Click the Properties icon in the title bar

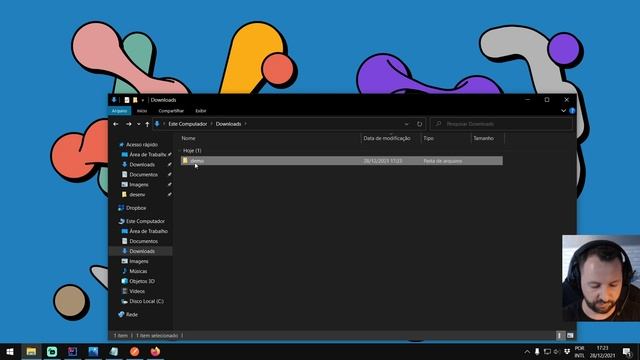(127, 100)
